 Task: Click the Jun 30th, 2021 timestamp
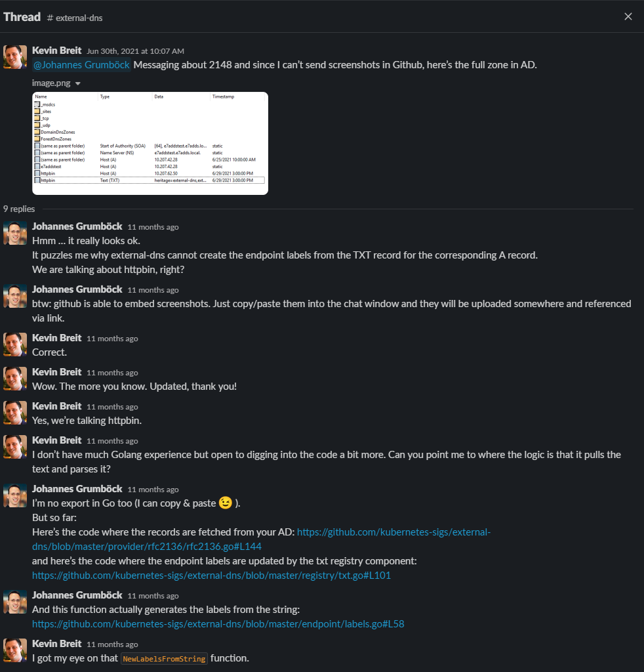point(135,51)
